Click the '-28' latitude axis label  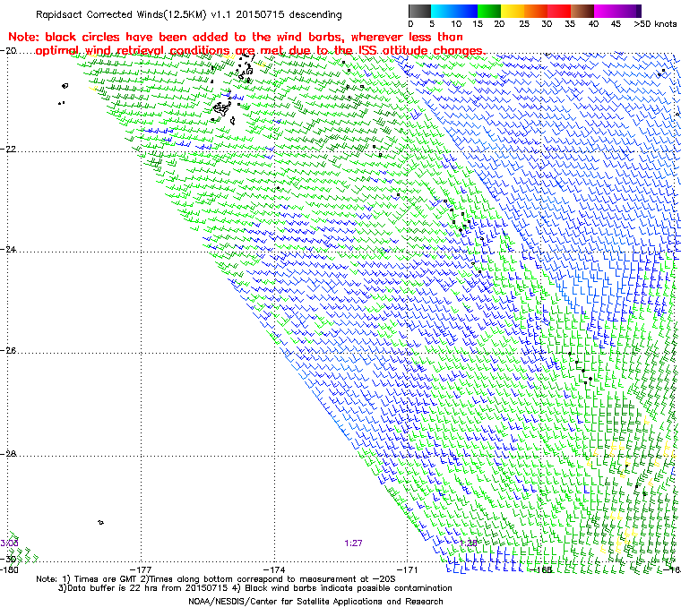pos(8,454)
